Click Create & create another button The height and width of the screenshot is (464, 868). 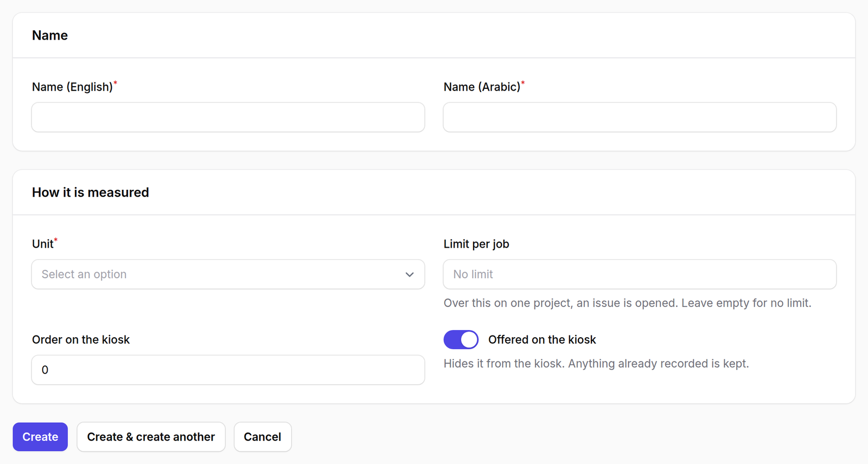pos(151,437)
